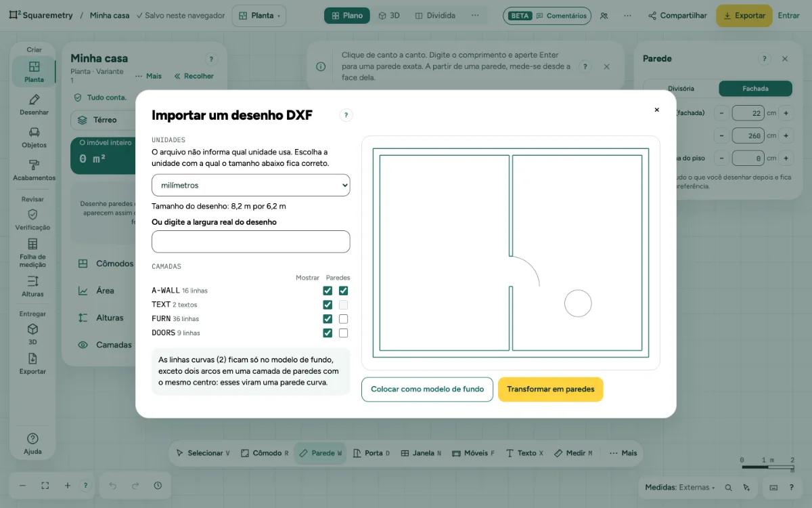
Task: Uncheck Mostrar for the A-WALL layer
Action: [328, 291]
